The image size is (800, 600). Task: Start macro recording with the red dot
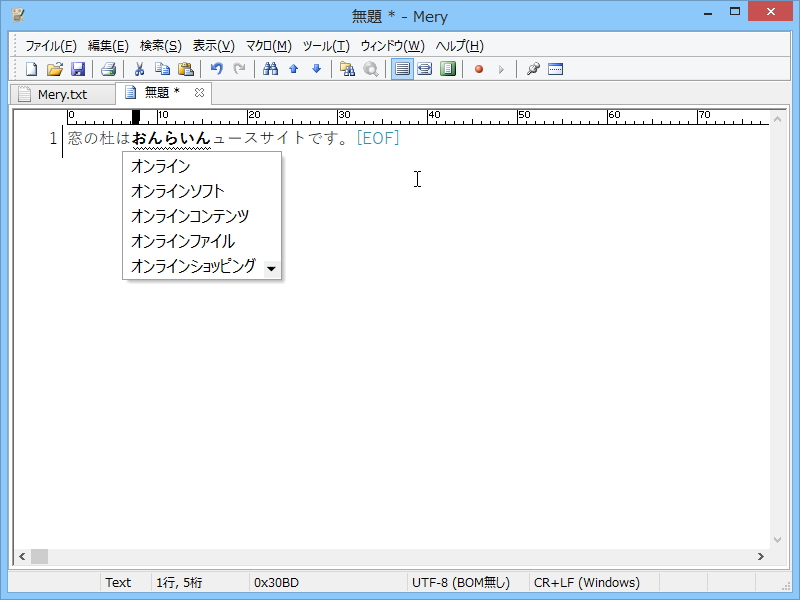point(477,69)
